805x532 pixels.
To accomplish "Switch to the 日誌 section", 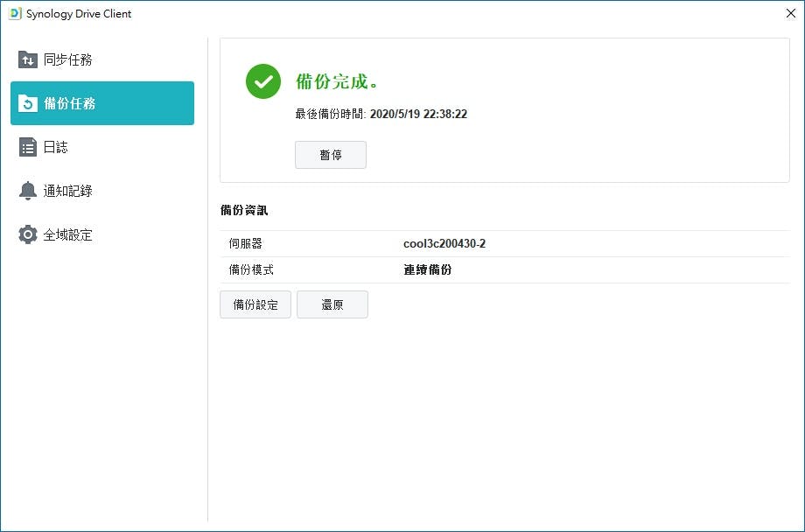I will (x=56, y=147).
